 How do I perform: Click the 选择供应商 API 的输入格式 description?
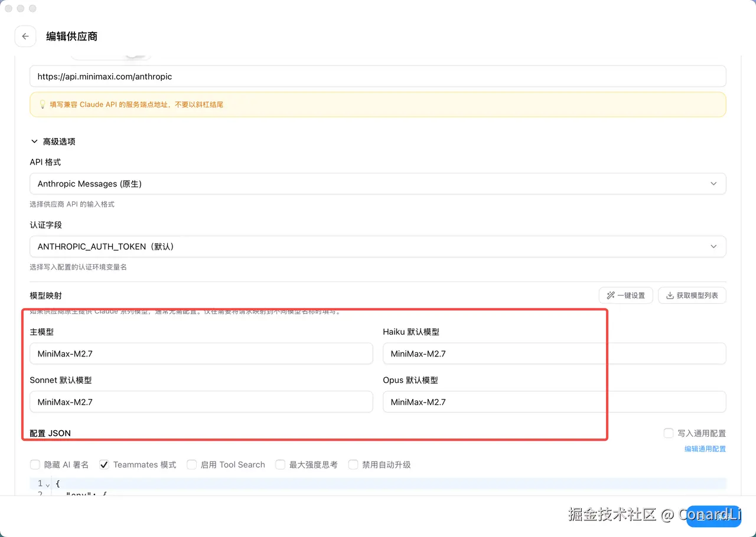pos(72,204)
